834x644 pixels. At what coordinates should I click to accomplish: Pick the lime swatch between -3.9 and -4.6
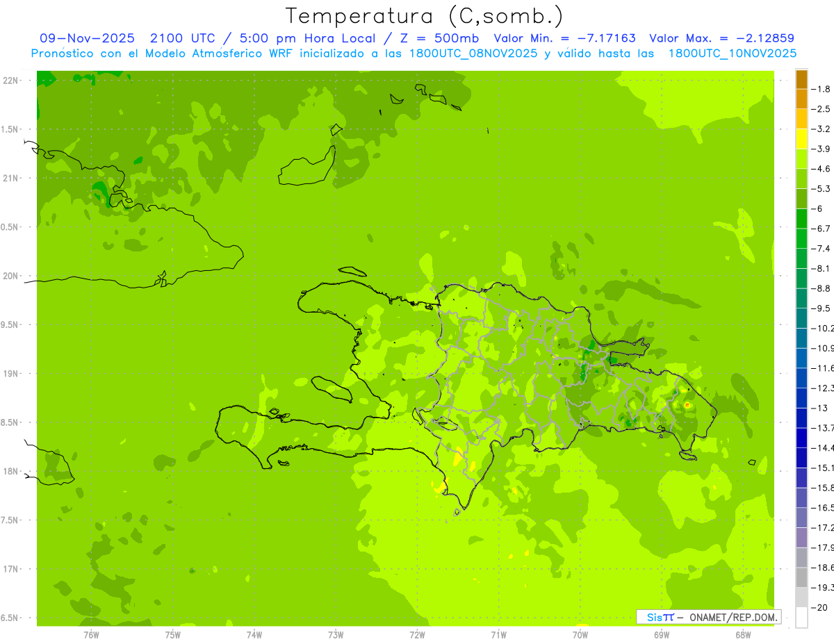click(801, 159)
